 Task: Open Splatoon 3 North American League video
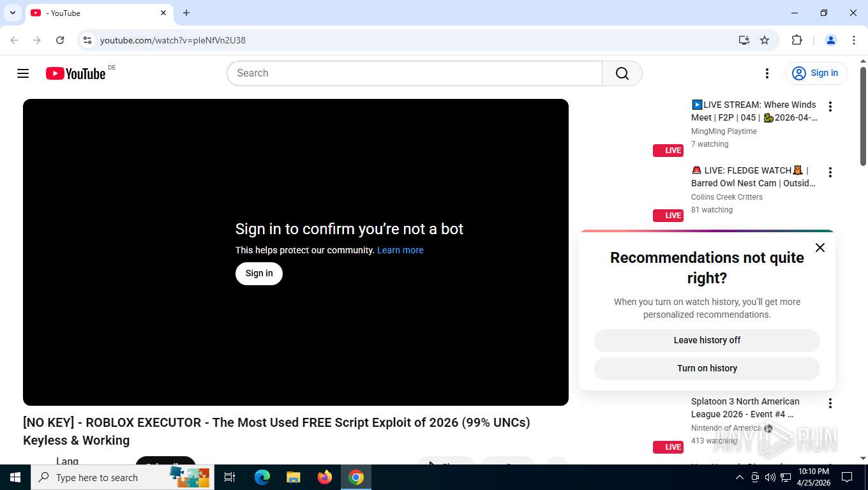click(x=745, y=408)
